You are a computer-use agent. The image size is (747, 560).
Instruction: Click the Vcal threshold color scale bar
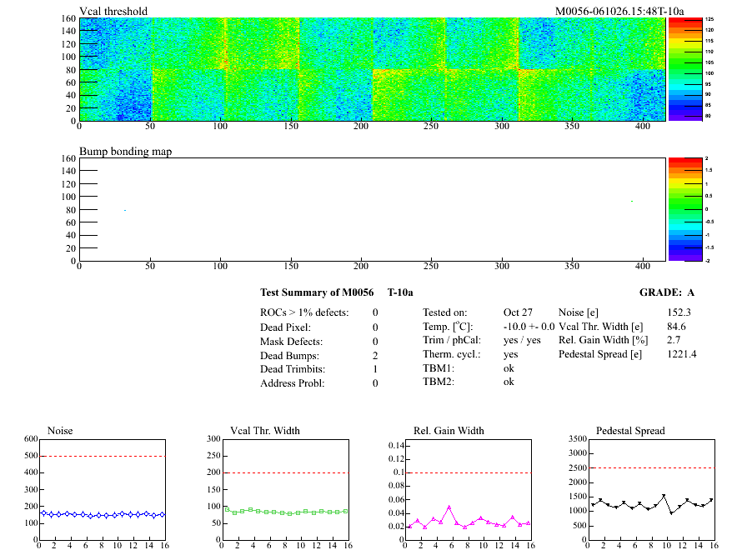pos(679,68)
